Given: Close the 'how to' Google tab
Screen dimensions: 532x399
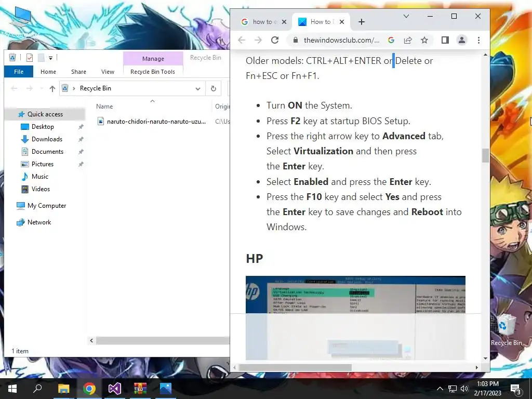Looking at the screenshot, I should click(x=284, y=22).
